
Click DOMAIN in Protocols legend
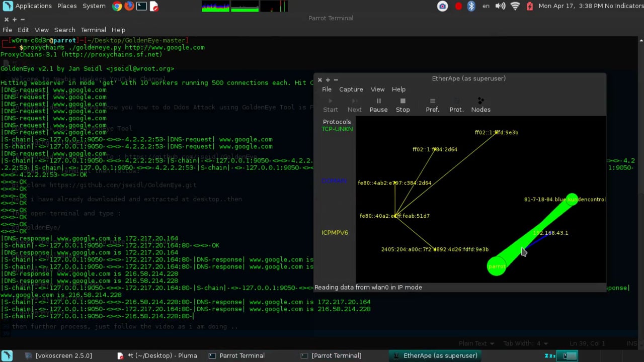[334, 181]
